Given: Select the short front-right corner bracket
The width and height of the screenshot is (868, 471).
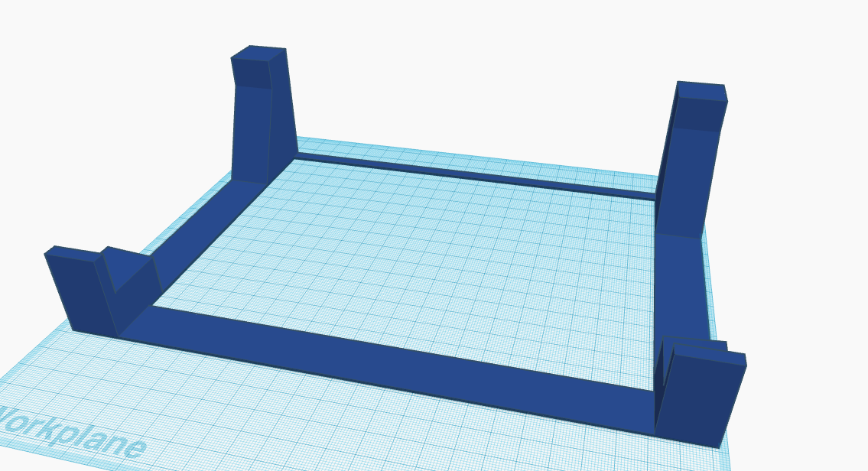Looking at the screenshot, I should click(699, 393).
